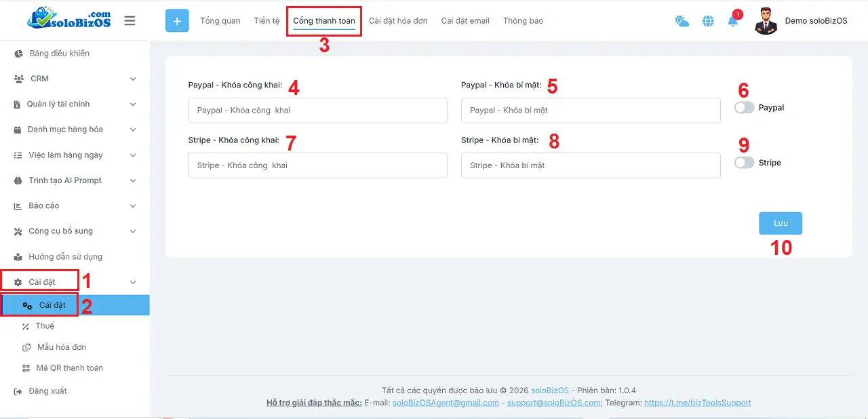Click the Mã QR thanh toán QR icon
Image resolution: width=868 pixels, height=419 pixels.
click(x=26, y=368)
